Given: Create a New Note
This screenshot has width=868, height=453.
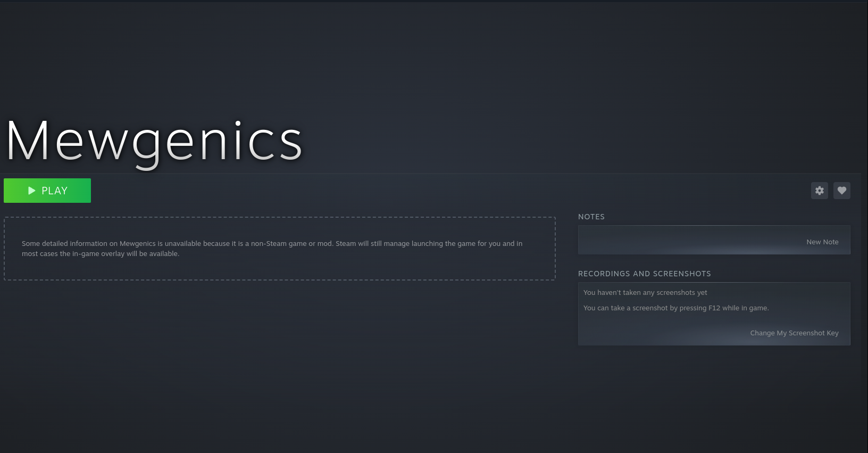Looking at the screenshot, I should pos(822,242).
